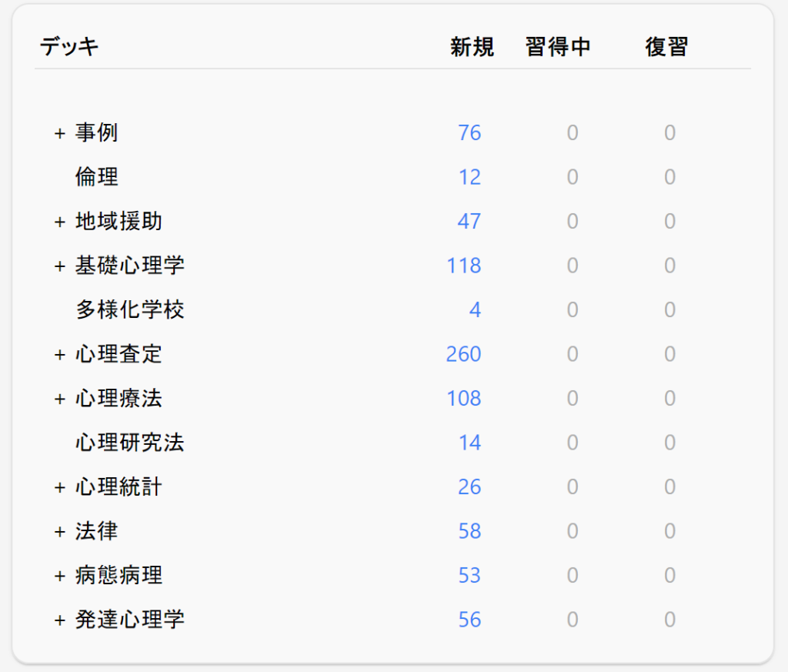Screen dimensions: 788x672
Task: Open the 事例 deck name
Action: (96, 133)
